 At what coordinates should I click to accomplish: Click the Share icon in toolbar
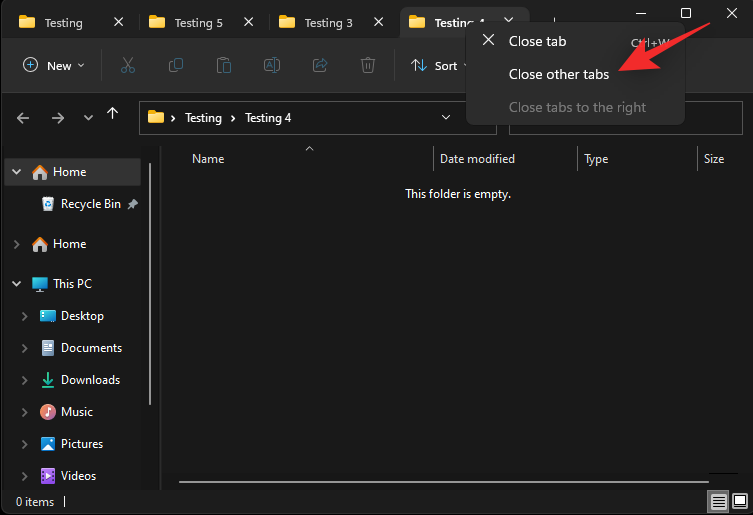click(x=320, y=65)
